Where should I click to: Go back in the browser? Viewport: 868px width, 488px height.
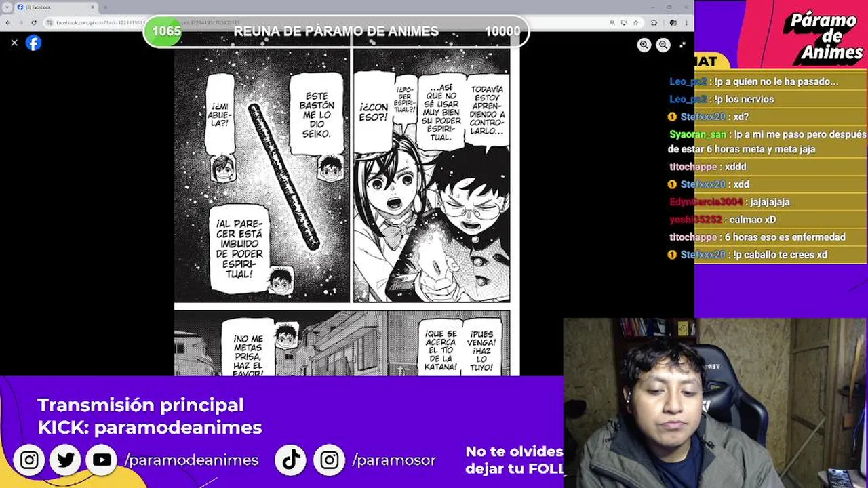pos(9,22)
